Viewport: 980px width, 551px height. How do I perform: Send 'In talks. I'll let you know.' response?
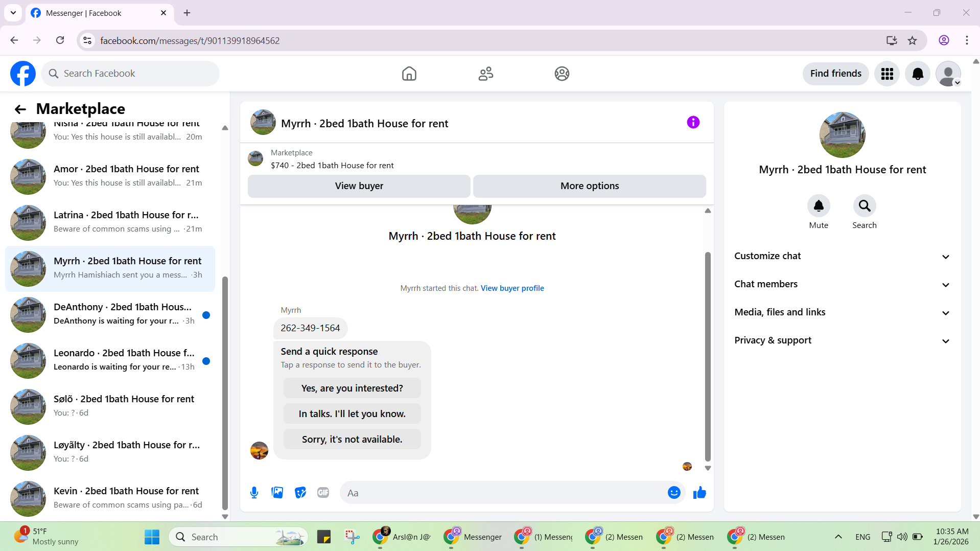(x=352, y=414)
